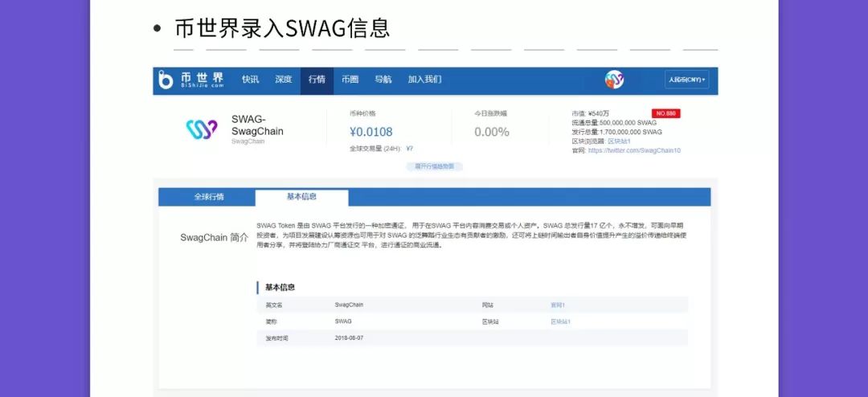Click the SWAG abbreviation value in table

(343, 321)
